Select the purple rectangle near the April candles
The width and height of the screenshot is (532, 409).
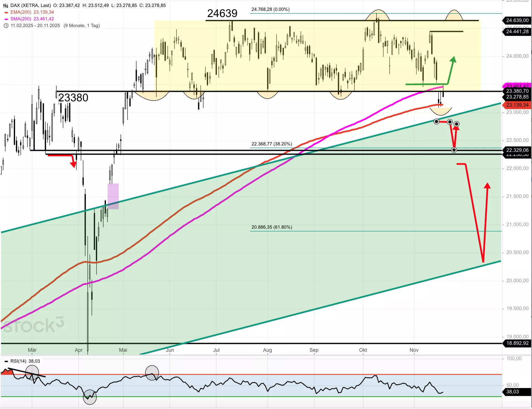pos(113,196)
